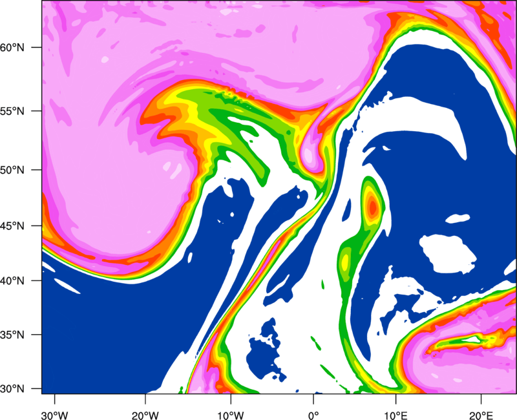Click the 40°N latitude label
The width and height of the screenshot is (517, 420).
click(x=12, y=281)
